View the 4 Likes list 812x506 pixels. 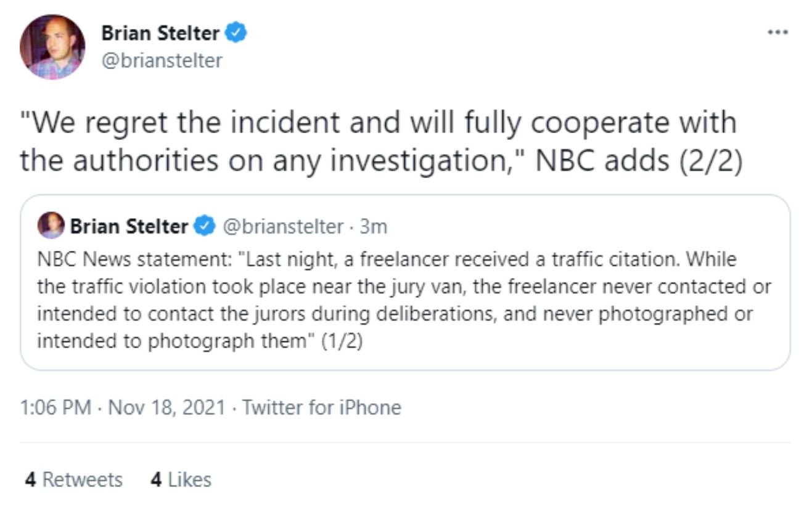tap(181, 479)
